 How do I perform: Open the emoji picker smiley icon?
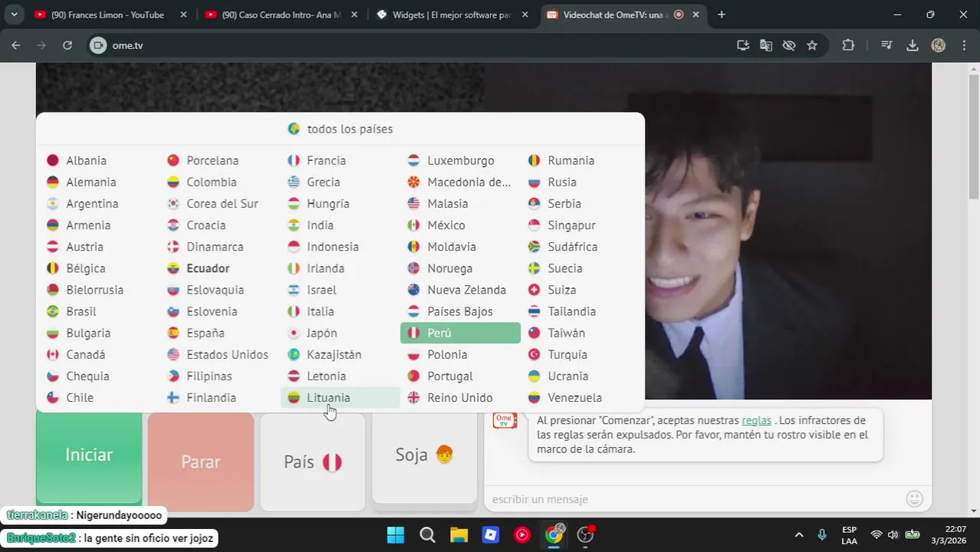915,499
